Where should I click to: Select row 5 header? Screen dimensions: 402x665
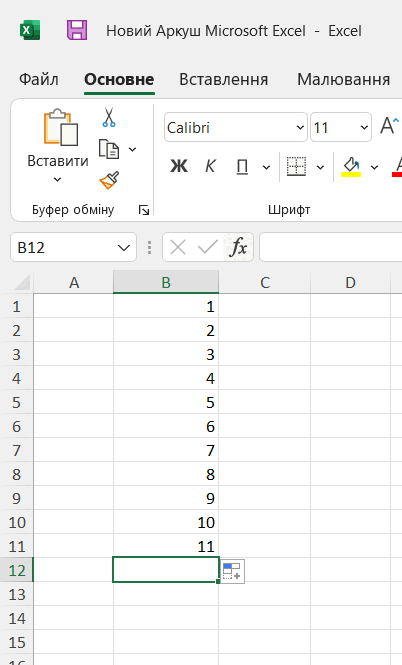(17, 402)
